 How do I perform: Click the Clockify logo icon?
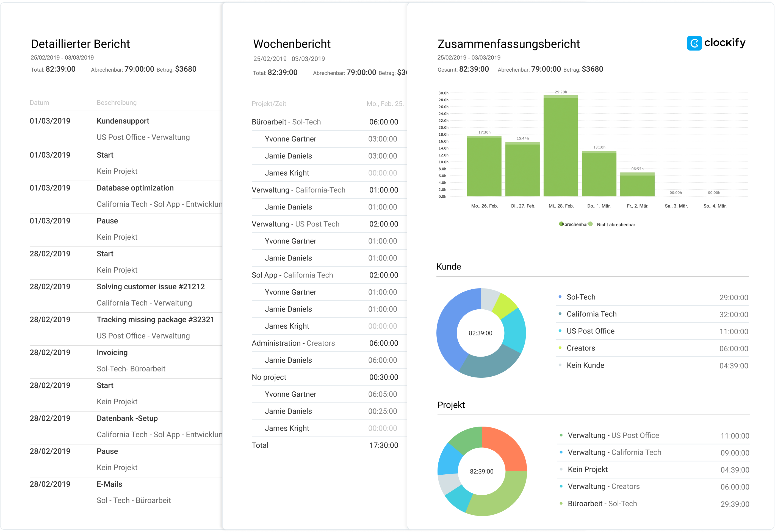point(694,43)
